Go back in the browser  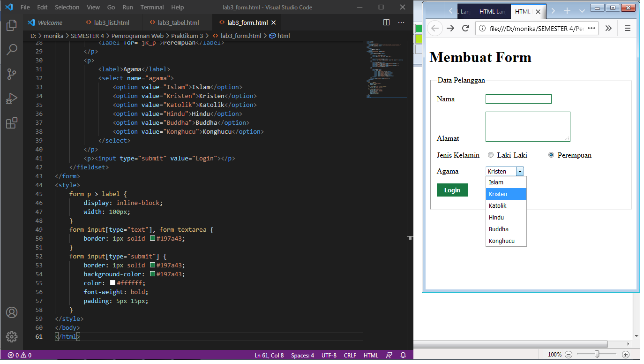point(435,28)
